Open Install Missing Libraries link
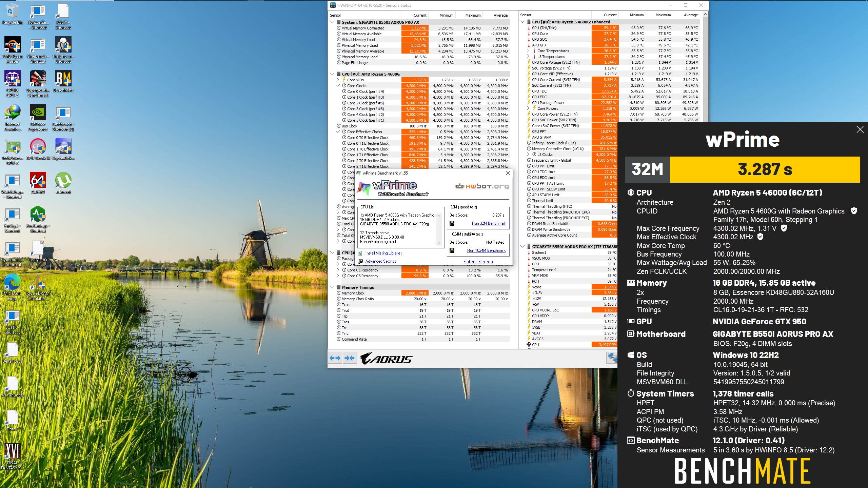The width and height of the screenshot is (868, 488). tap(383, 253)
